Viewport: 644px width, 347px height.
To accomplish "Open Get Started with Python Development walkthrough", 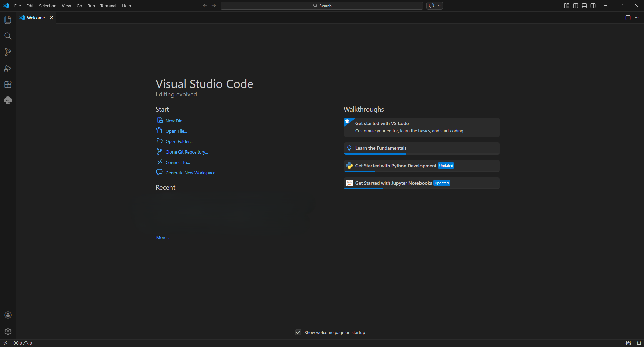I will tap(422, 166).
